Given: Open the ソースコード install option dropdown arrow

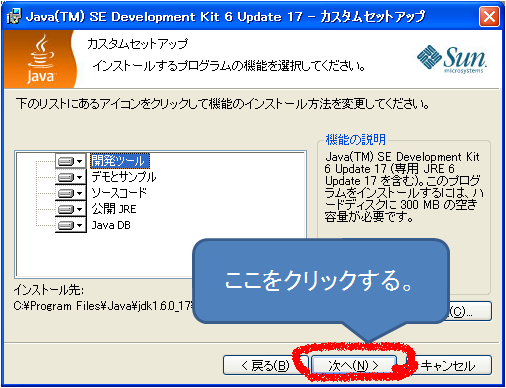Looking at the screenshot, I should pyautogui.click(x=80, y=194).
